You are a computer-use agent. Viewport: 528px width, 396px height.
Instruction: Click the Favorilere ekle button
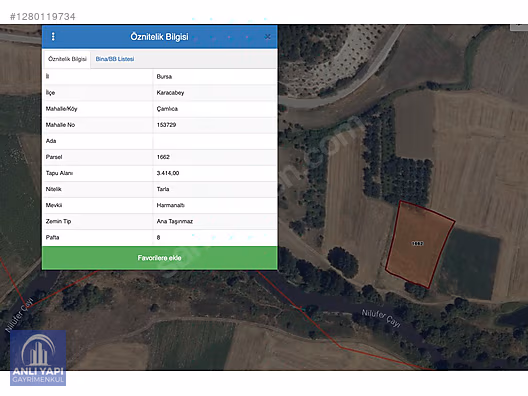coord(160,258)
